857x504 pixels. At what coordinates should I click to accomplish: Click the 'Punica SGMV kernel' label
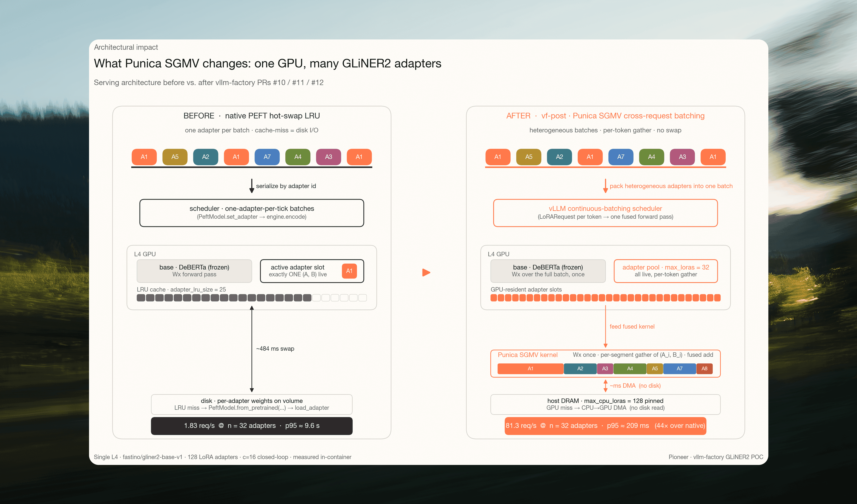(x=528, y=355)
